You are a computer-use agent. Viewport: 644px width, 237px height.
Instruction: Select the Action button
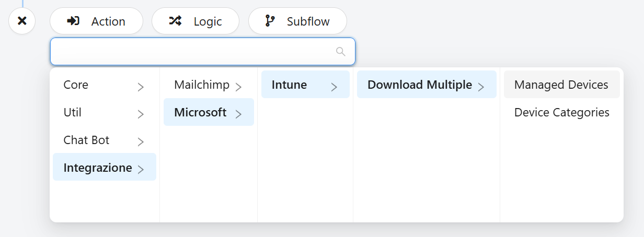coord(96,21)
